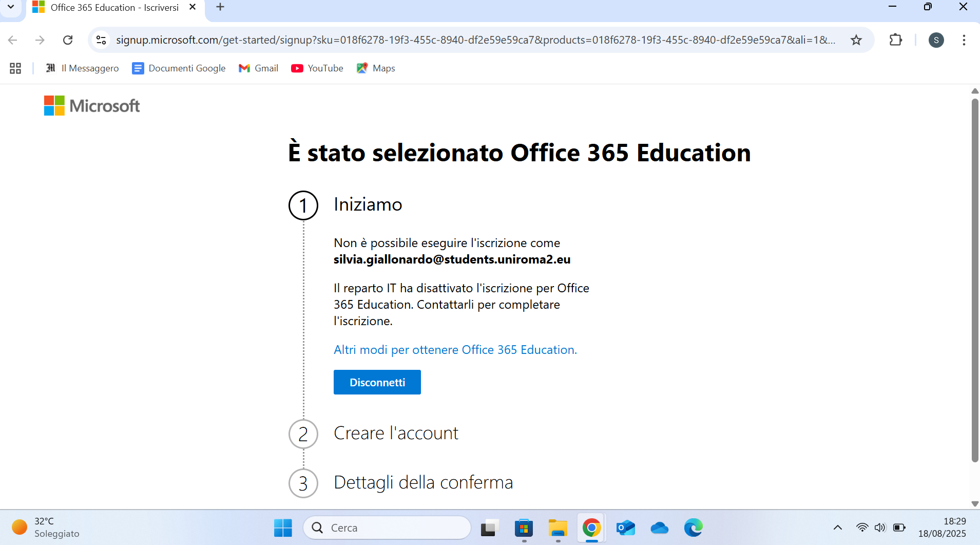Reload the page with the refresh icon

coord(68,40)
